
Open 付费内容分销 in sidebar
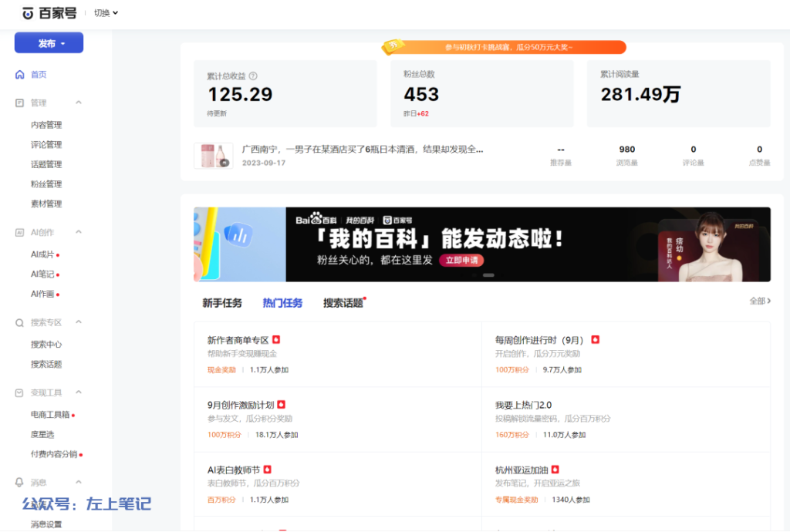coord(56,454)
